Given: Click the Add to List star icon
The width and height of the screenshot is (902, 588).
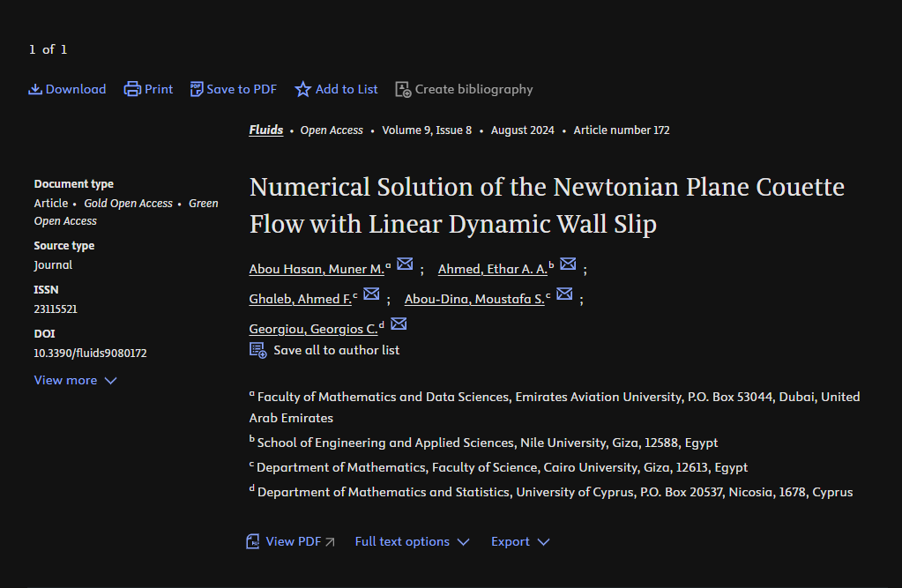Looking at the screenshot, I should [302, 89].
